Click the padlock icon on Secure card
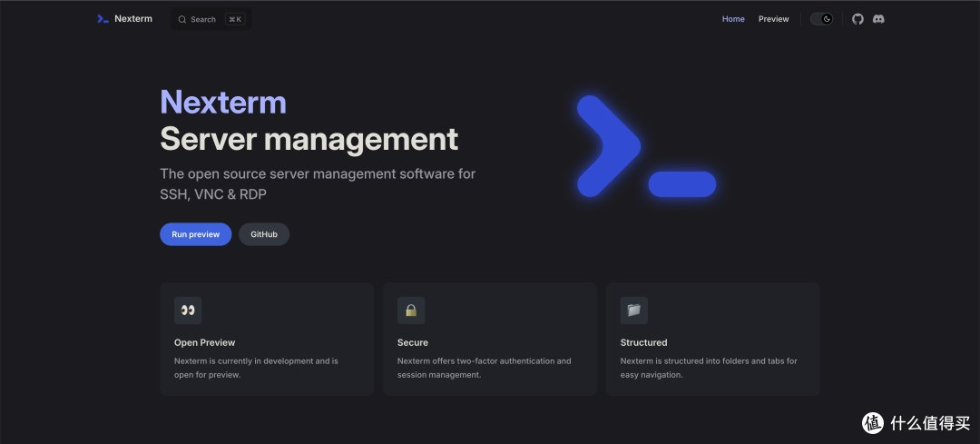This screenshot has width=980, height=444. point(411,311)
